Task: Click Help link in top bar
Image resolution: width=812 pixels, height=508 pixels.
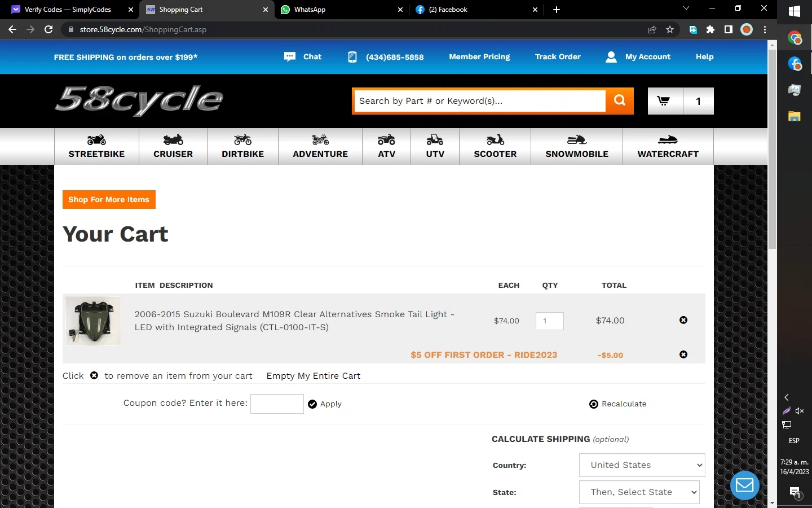Action: 705,57
